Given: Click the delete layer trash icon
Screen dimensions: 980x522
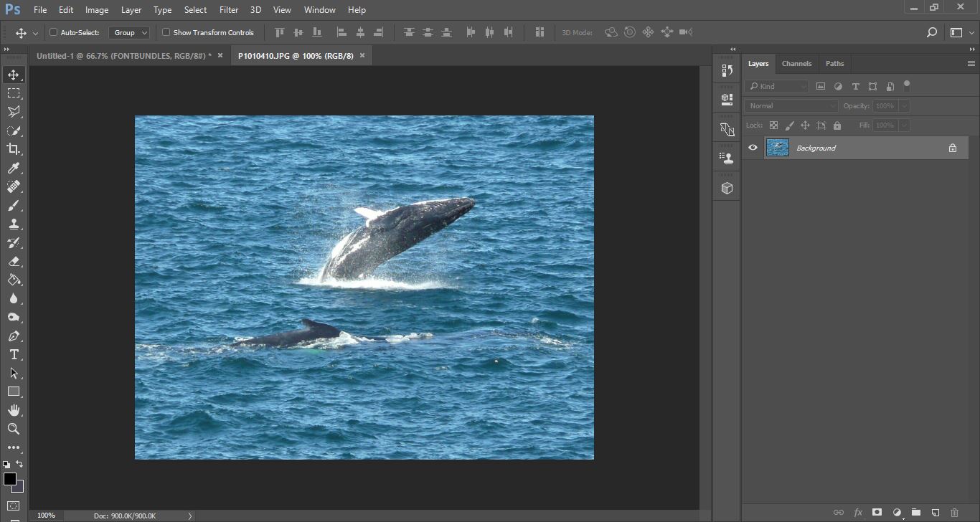Looking at the screenshot, I should 954,513.
